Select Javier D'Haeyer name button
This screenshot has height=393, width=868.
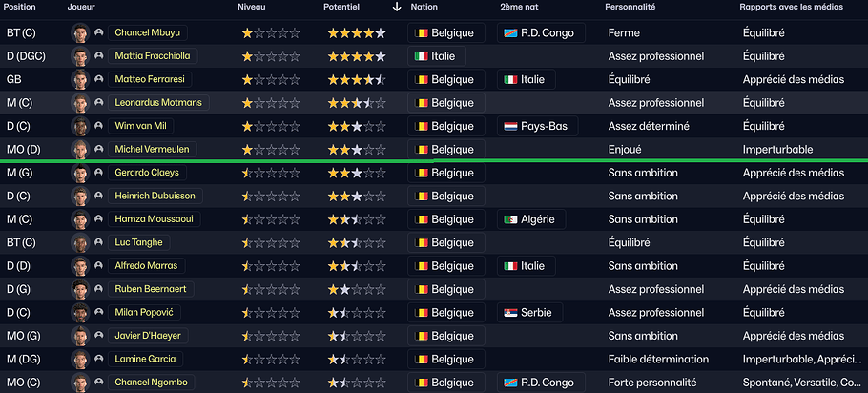pyautogui.click(x=148, y=336)
